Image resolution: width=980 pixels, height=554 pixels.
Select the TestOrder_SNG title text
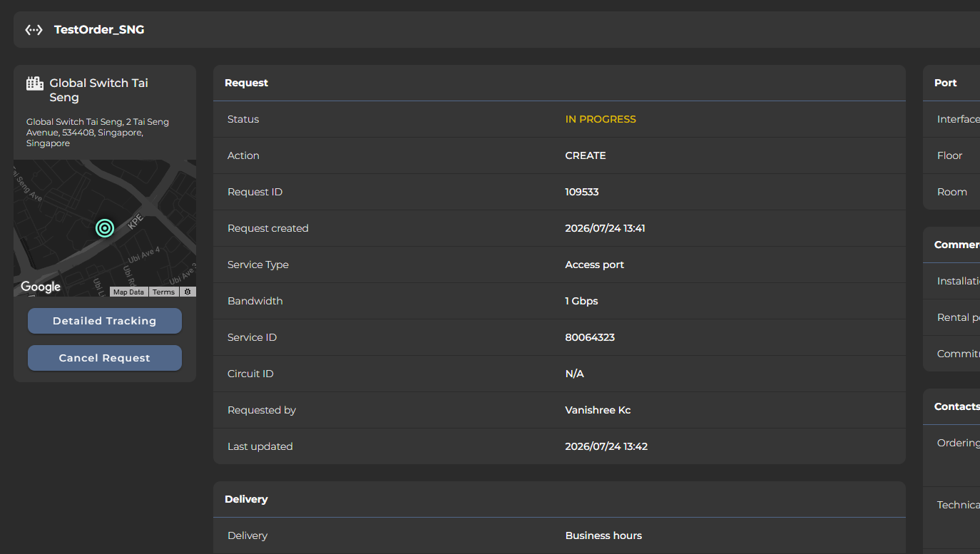tap(99, 30)
